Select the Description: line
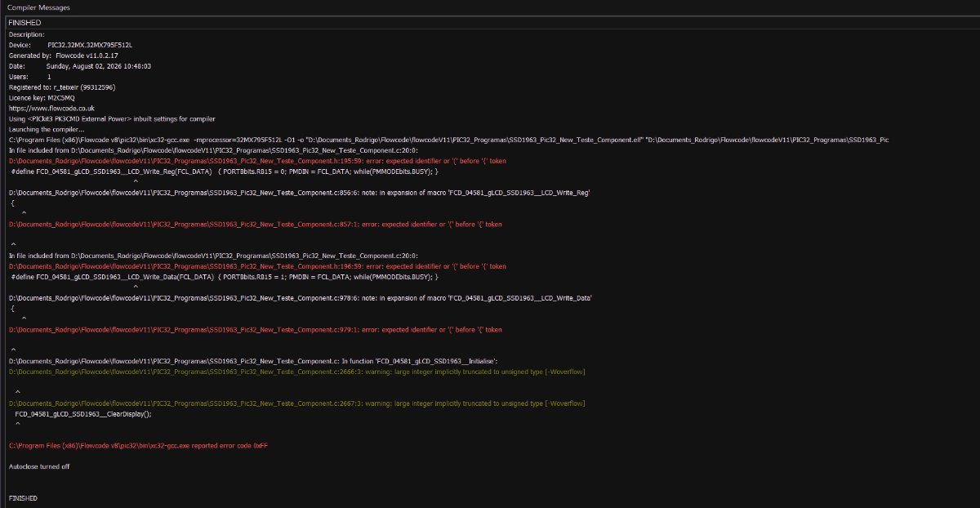This screenshot has height=508, width=980. click(x=26, y=34)
